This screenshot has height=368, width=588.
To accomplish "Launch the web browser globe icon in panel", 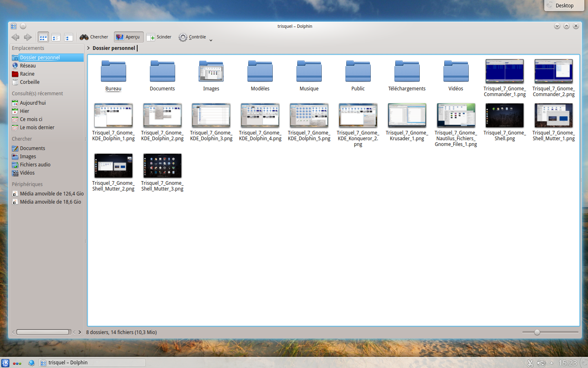I will coord(31,363).
